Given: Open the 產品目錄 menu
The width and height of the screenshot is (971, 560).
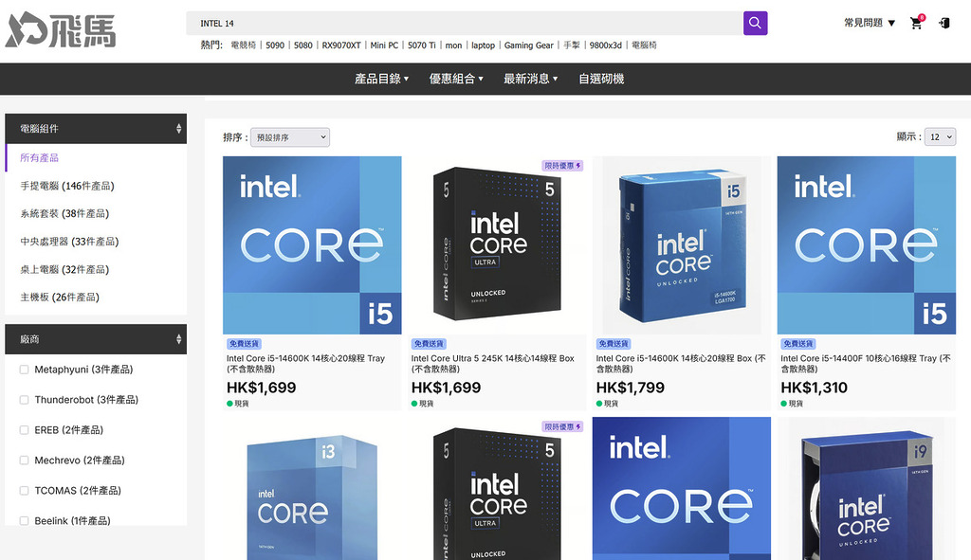Looking at the screenshot, I should point(381,79).
